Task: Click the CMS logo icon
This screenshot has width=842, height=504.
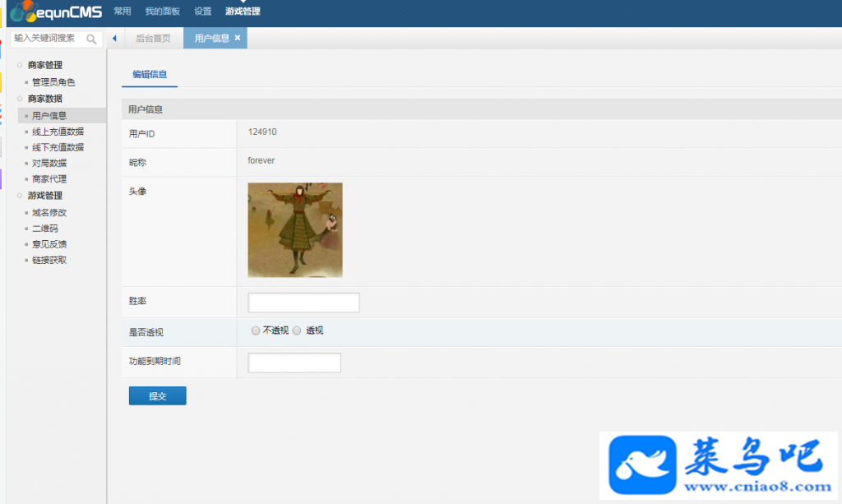Action: [24, 11]
